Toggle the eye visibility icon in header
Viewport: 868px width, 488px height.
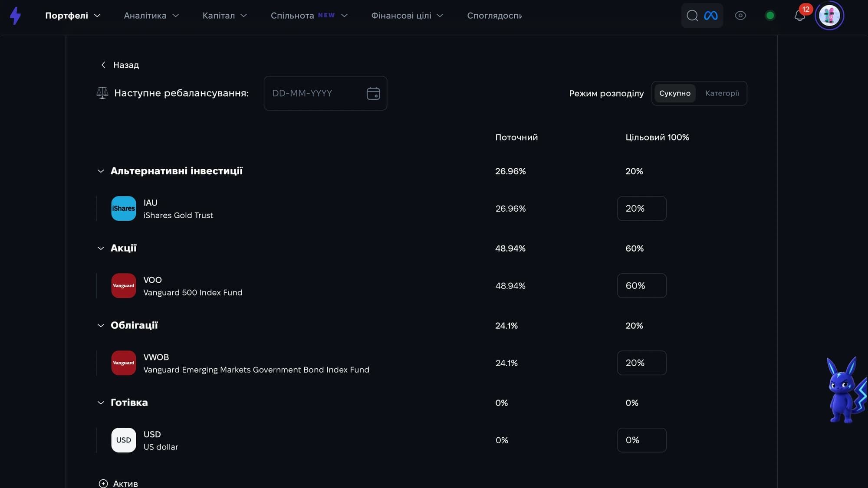(x=740, y=16)
